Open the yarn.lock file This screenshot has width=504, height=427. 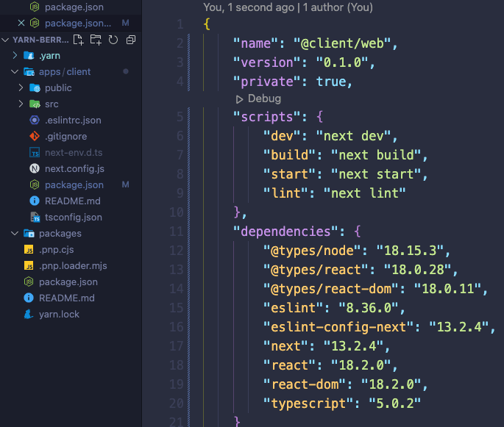(x=59, y=314)
